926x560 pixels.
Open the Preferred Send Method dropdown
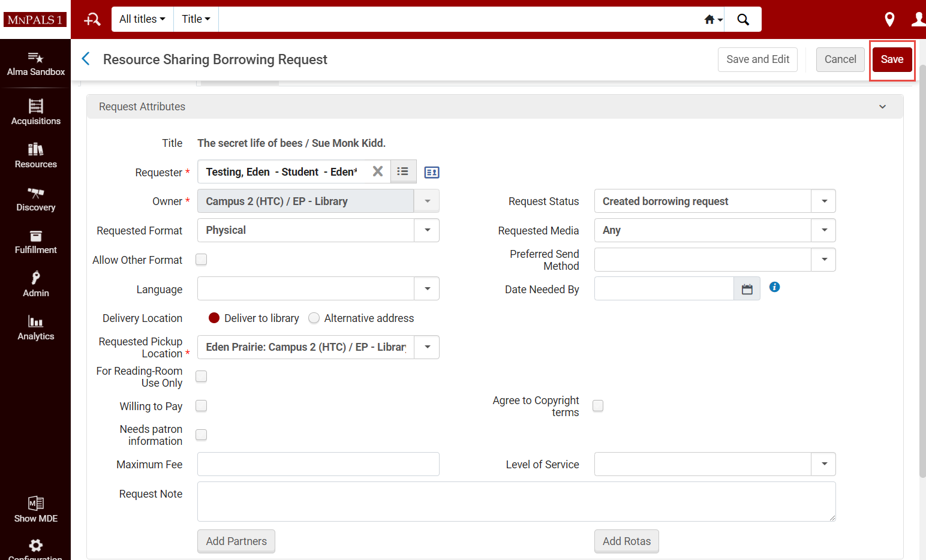tap(824, 260)
